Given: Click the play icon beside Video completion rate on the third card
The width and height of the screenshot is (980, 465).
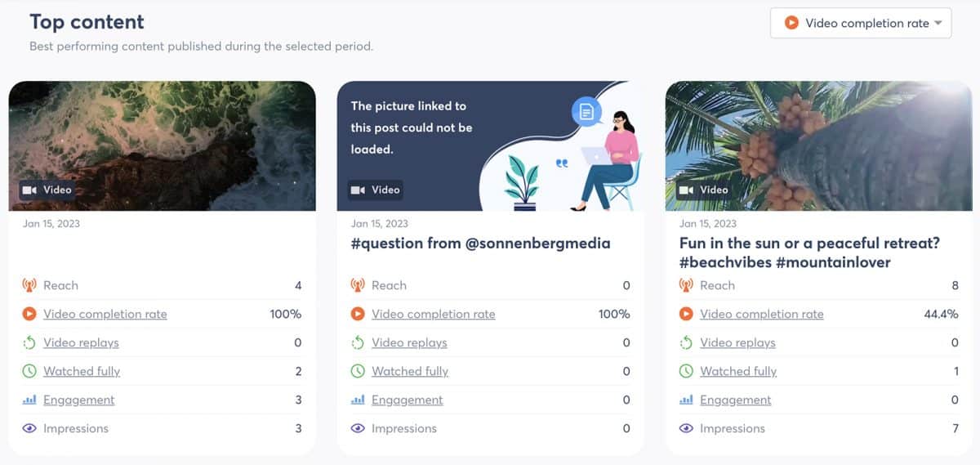Looking at the screenshot, I should point(686,314).
